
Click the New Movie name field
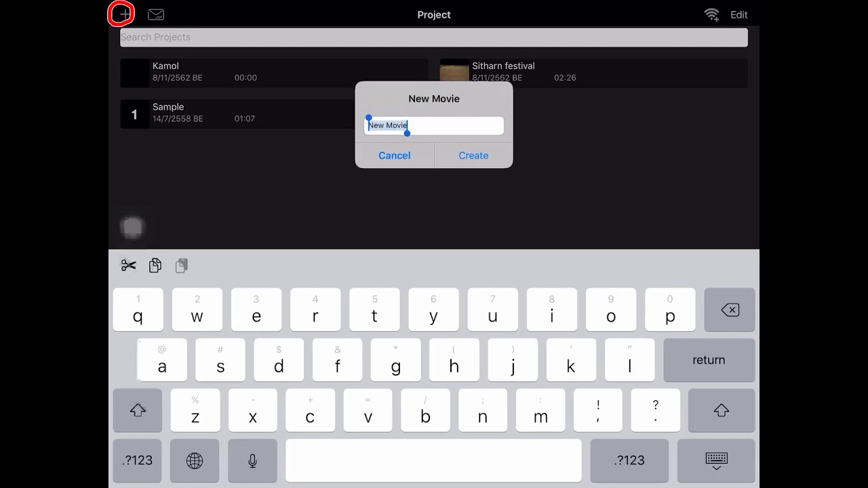tap(434, 125)
